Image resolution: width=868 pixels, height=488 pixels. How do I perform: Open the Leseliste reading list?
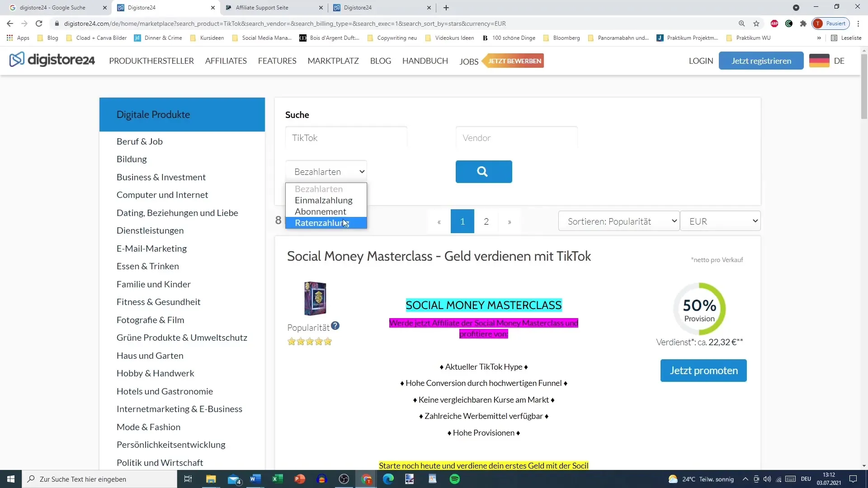(x=846, y=38)
